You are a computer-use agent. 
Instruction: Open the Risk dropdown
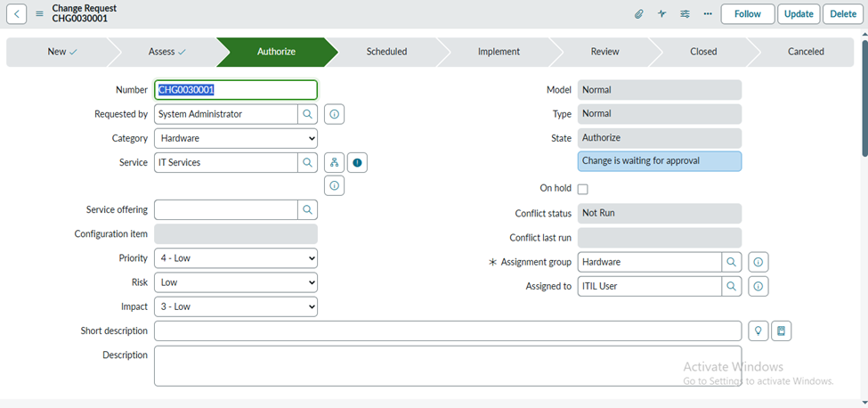[236, 282]
